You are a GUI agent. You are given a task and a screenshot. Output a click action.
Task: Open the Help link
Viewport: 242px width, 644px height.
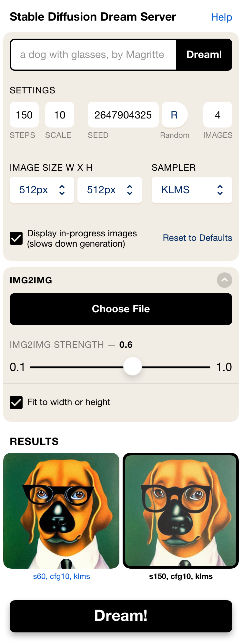221,17
